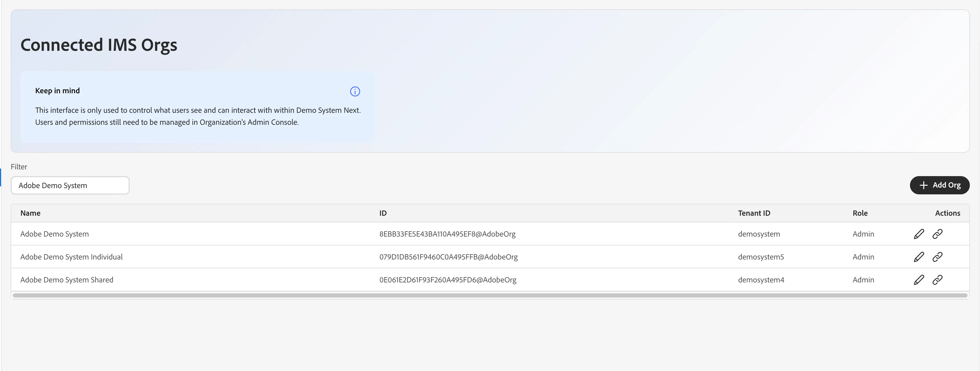Click Admin role in Adobe Demo System Individual row
Viewport: 980px width, 371px height.
pos(863,257)
